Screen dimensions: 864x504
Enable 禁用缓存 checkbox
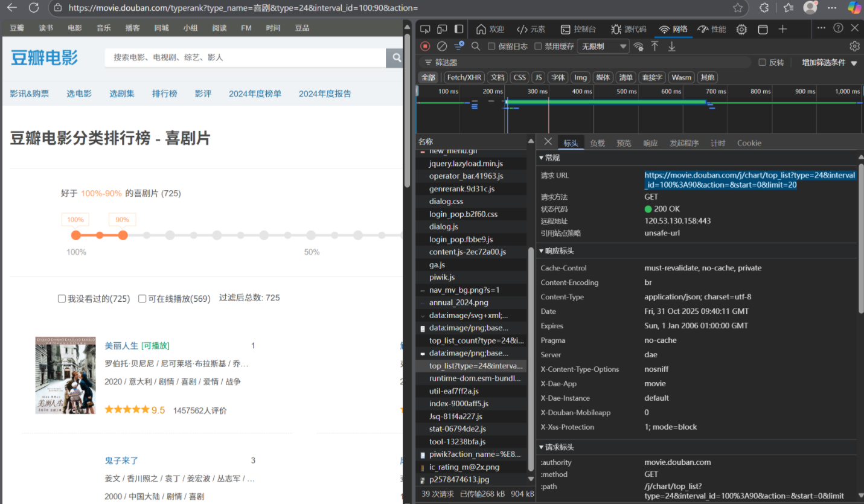tap(538, 46)
